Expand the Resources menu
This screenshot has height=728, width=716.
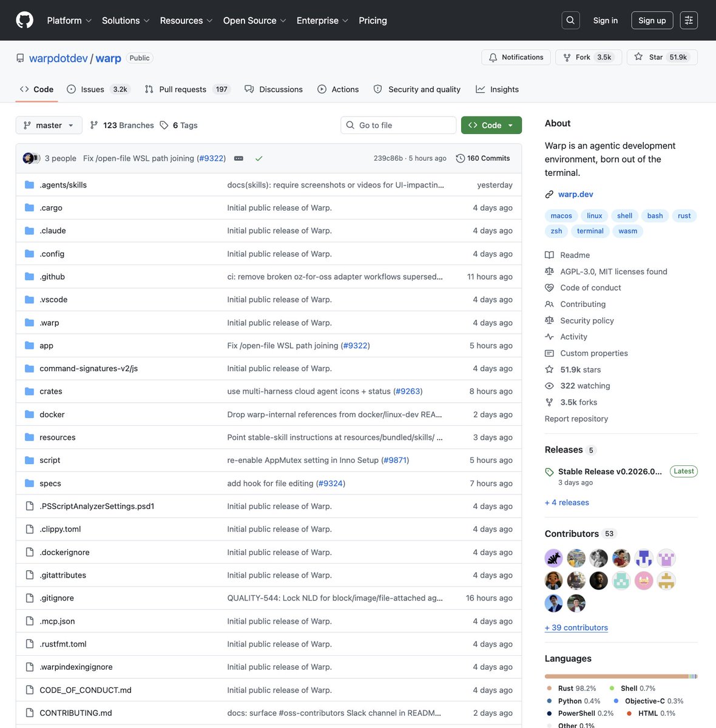click(x=186, y=20)
